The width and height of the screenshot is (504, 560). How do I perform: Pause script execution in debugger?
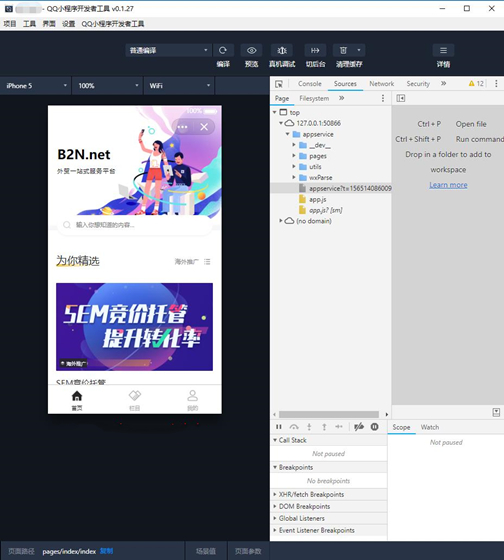279,427
